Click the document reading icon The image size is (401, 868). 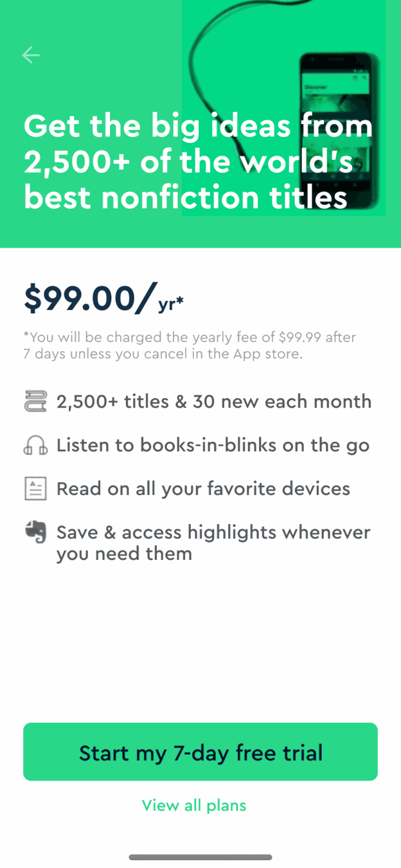tap(35, 489)
